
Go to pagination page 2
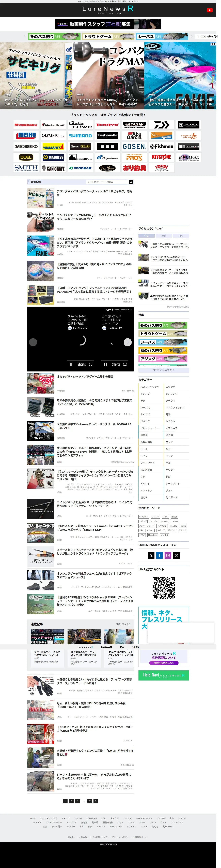click(71, 801)
